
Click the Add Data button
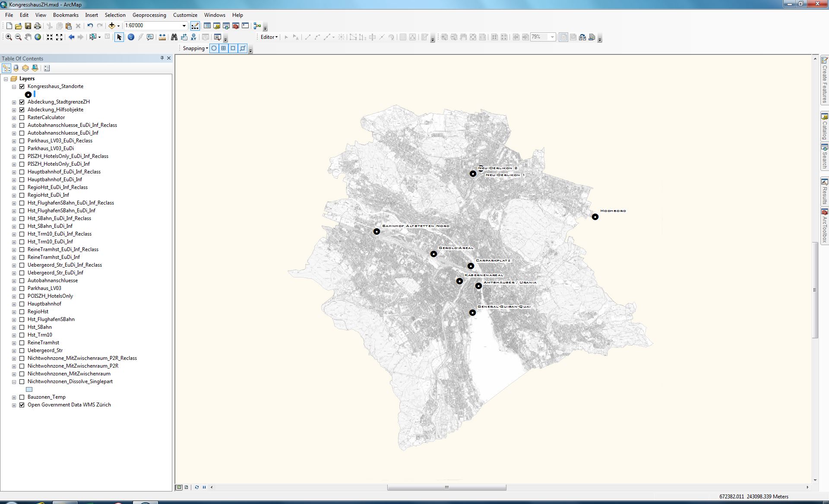coord(111,26)
